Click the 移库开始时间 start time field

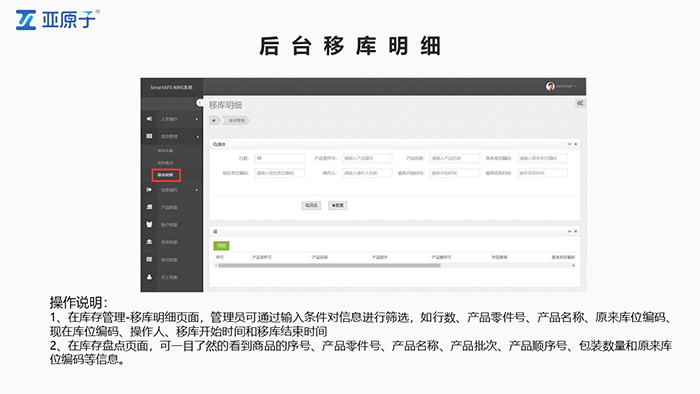point(455,173)
